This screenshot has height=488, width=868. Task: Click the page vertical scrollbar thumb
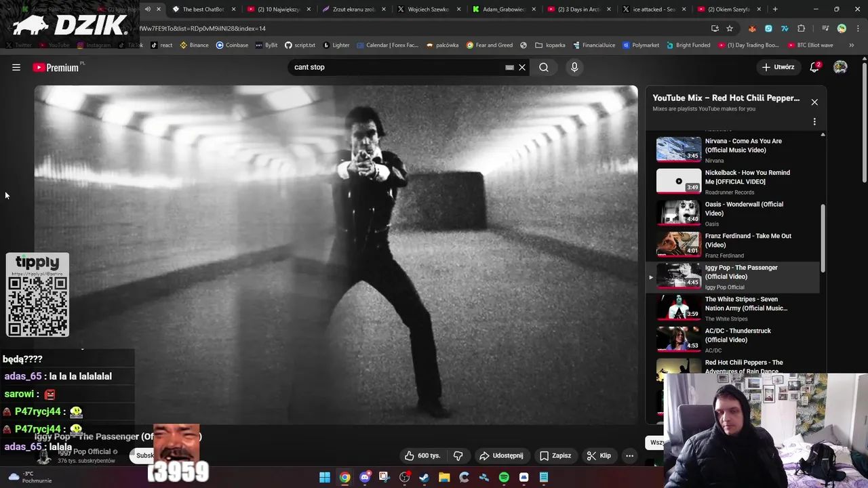[x=865, y=122]
